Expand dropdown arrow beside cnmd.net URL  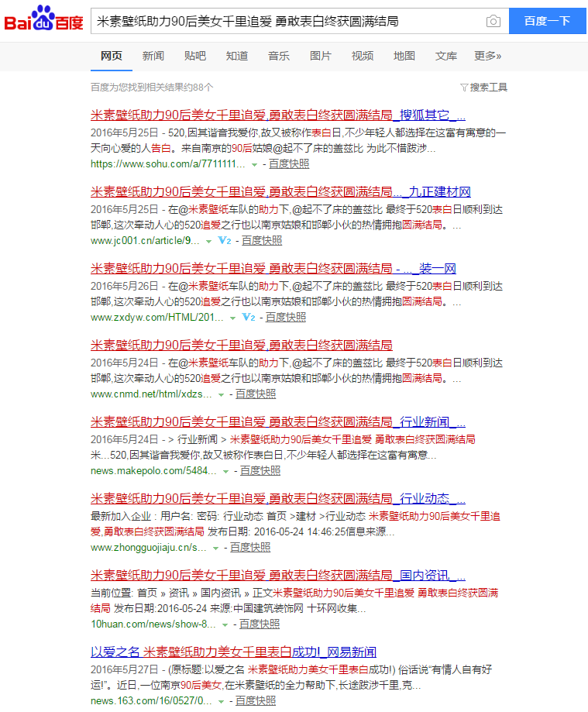(221, 394)
